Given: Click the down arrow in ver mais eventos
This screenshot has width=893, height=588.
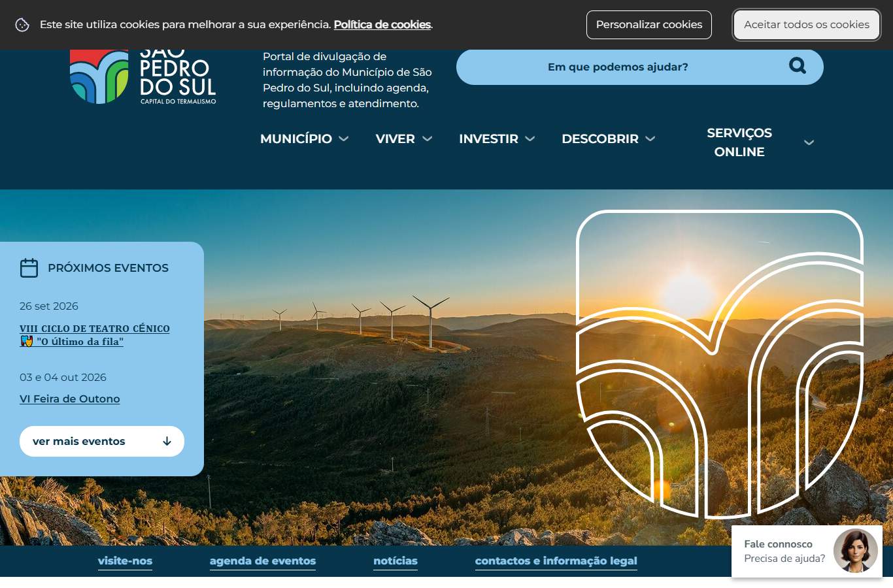Looking at the screenshot, I should (167, 441).
